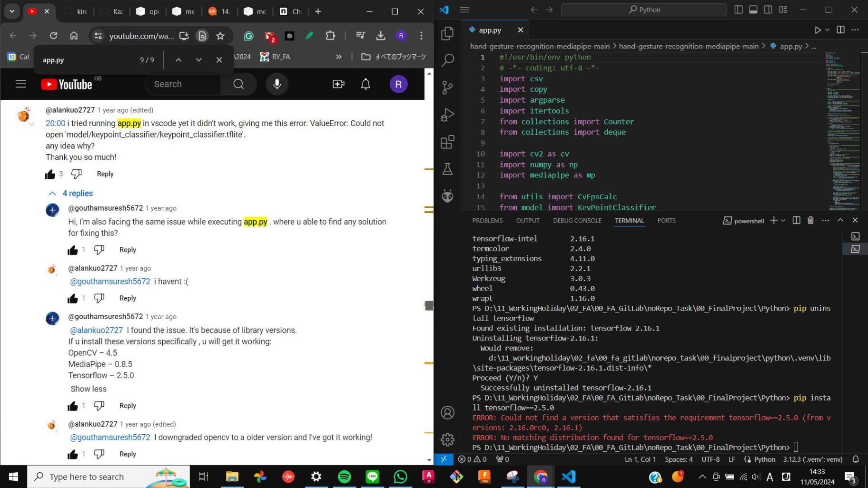Open PlatformIO alien icon view
This screenshot has width=868, height=488.
click(x=447, y=196)
